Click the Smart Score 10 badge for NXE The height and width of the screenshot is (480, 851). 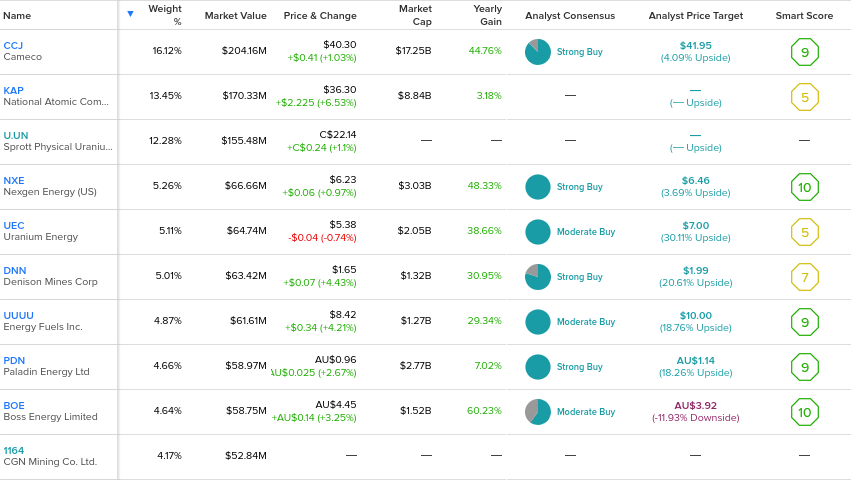803,187
